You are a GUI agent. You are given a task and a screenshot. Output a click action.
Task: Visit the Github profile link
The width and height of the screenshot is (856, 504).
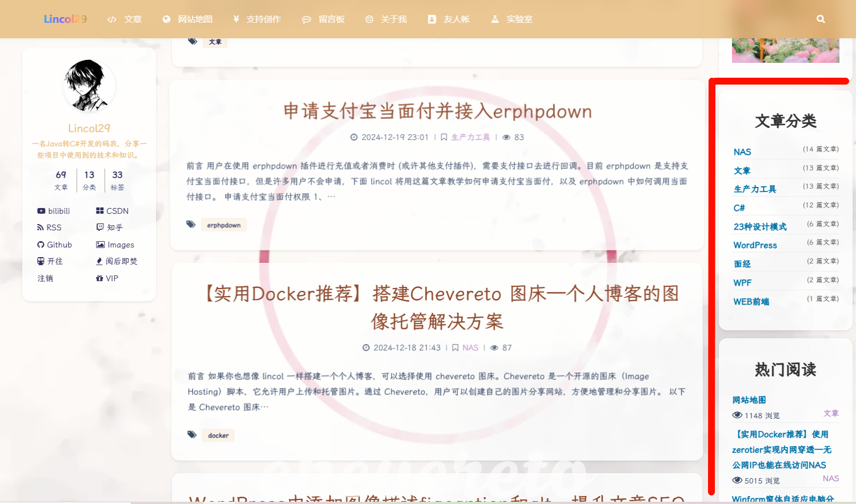(55, 245)
